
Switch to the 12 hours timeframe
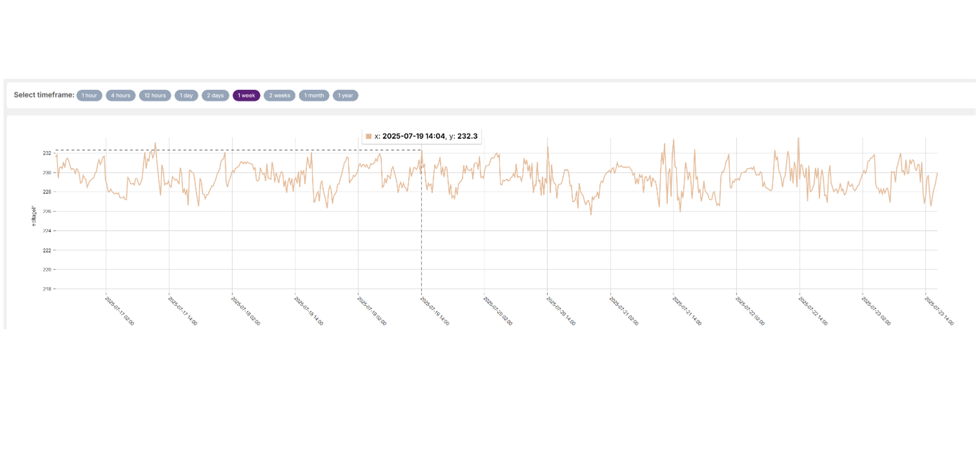(x=155, y=95)
